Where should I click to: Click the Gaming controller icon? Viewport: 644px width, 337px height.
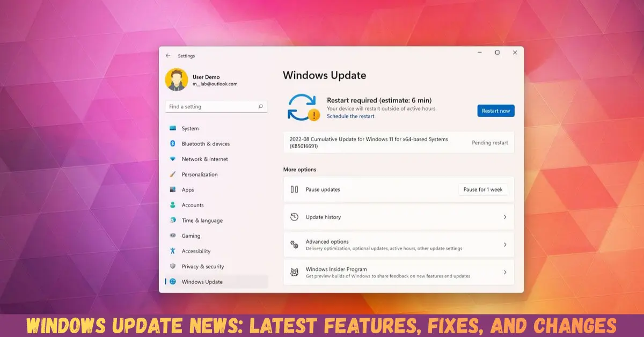click(x=173, y=236)
